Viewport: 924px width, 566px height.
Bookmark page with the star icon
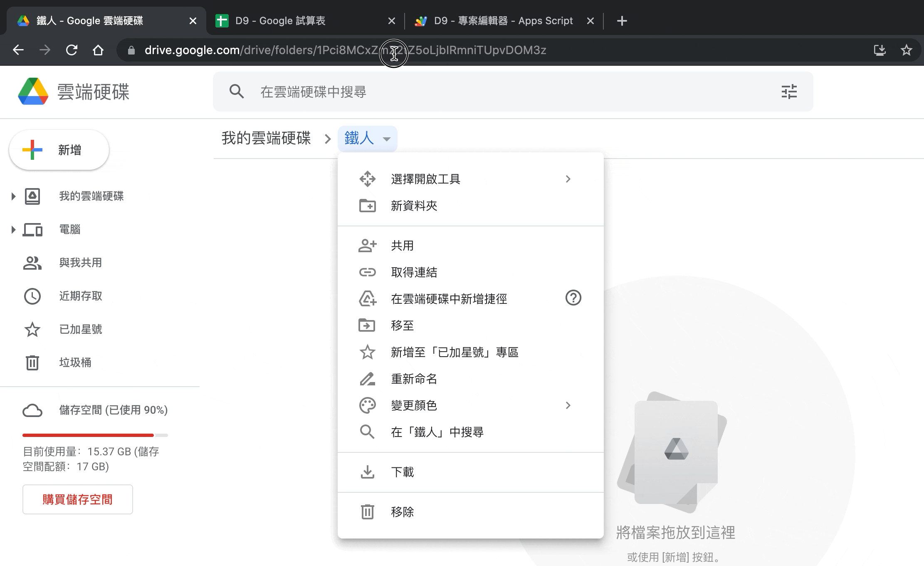pos(906,50)
